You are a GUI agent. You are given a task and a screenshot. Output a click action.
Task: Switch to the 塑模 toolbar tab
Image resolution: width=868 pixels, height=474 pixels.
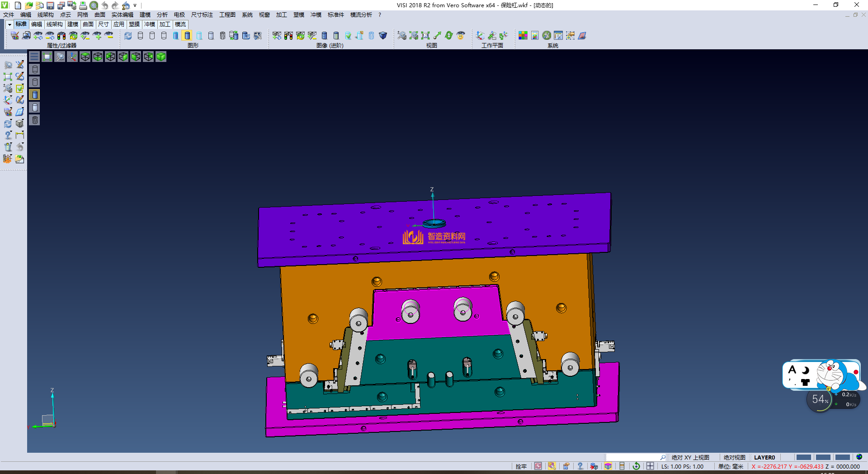point(134,24)
